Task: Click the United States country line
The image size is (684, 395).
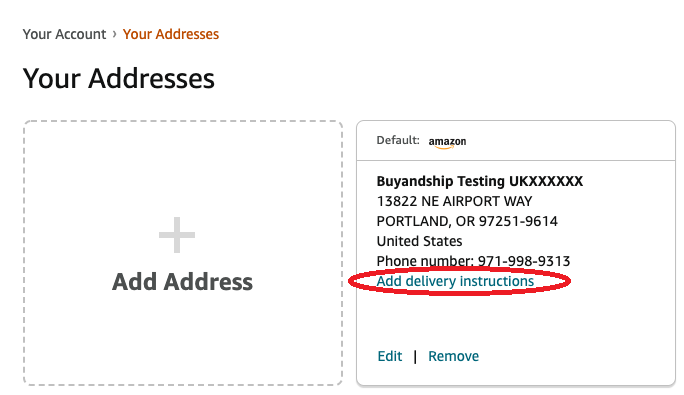Action: (x=419, y=241)
